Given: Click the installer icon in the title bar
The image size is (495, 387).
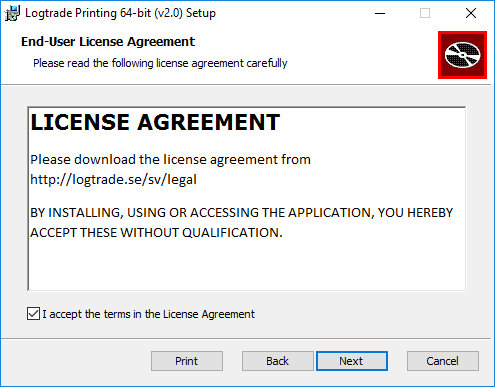Looking at the screenshot, I should click(x=12, y=13).
